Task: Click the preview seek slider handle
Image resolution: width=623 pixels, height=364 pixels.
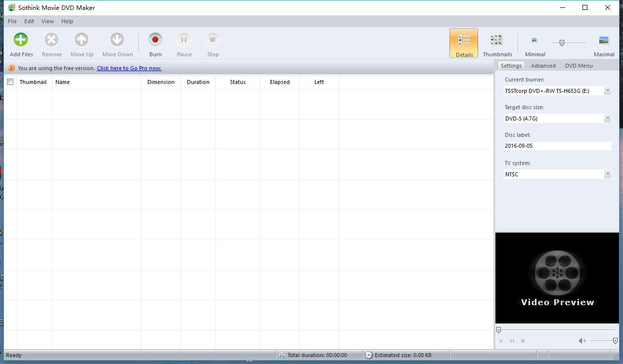Action: (x=498, y=330)
